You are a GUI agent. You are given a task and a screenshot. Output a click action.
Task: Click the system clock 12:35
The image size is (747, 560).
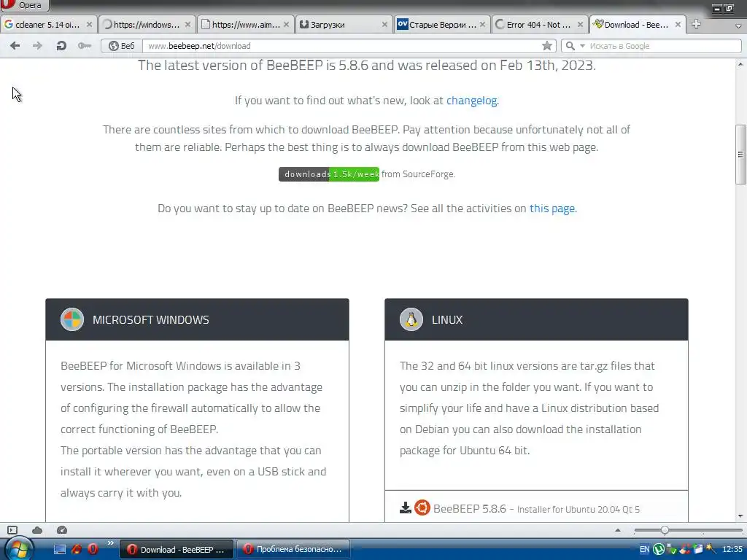click(x=732, y=550)
